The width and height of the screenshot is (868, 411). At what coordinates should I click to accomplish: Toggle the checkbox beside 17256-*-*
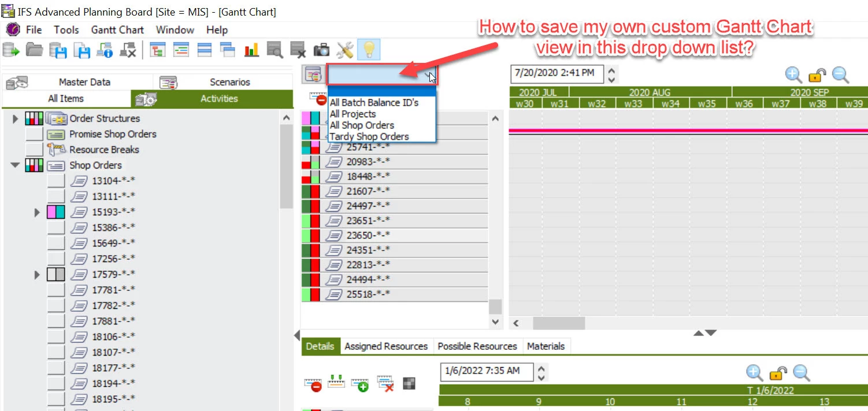point(56,259)
